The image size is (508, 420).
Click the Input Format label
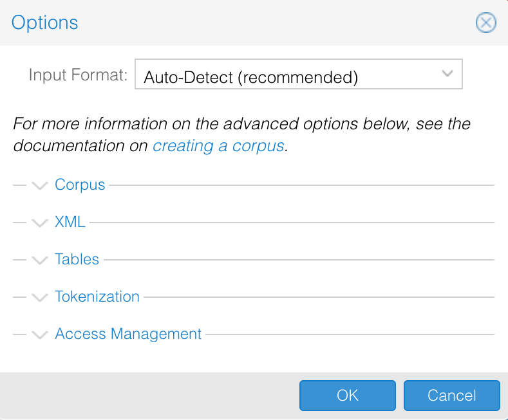(78, 75)
